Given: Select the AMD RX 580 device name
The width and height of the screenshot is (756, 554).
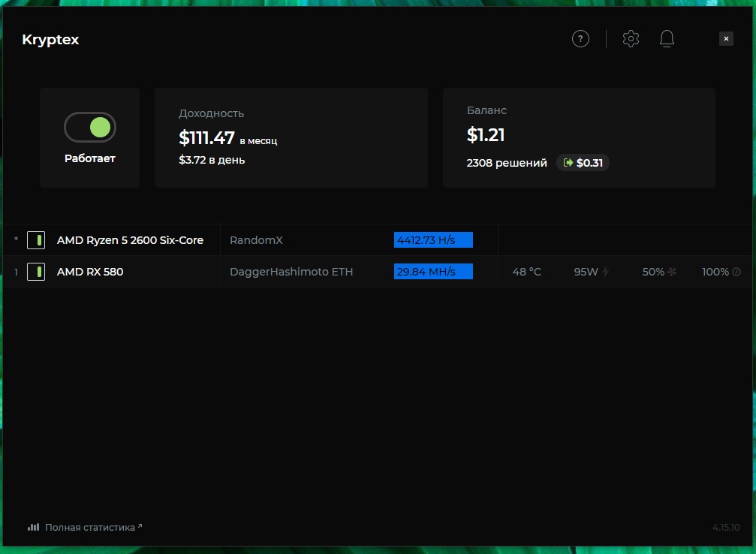Looking at the screenshot, I should point(90,272).
